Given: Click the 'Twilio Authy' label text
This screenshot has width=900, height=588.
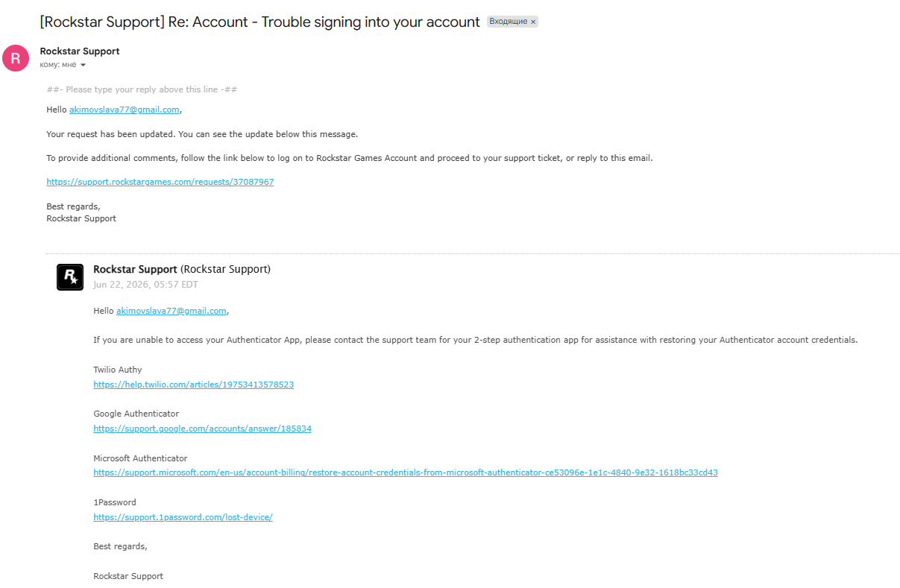Looking at the screenshot, I should coord(118,370).
